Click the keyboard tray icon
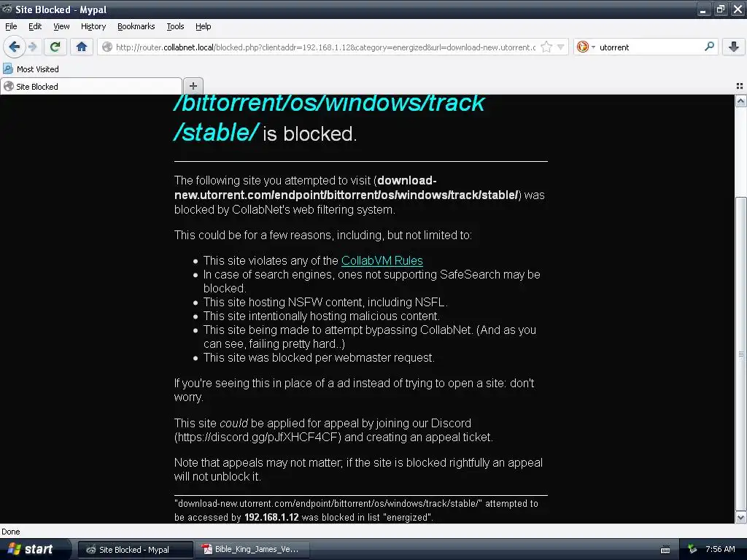747x560 pixels. [x=665, y=550]
